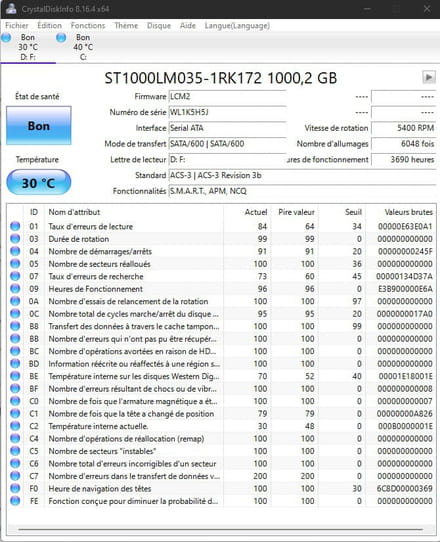Click the status icon for attribute BB

click(15, 338)
